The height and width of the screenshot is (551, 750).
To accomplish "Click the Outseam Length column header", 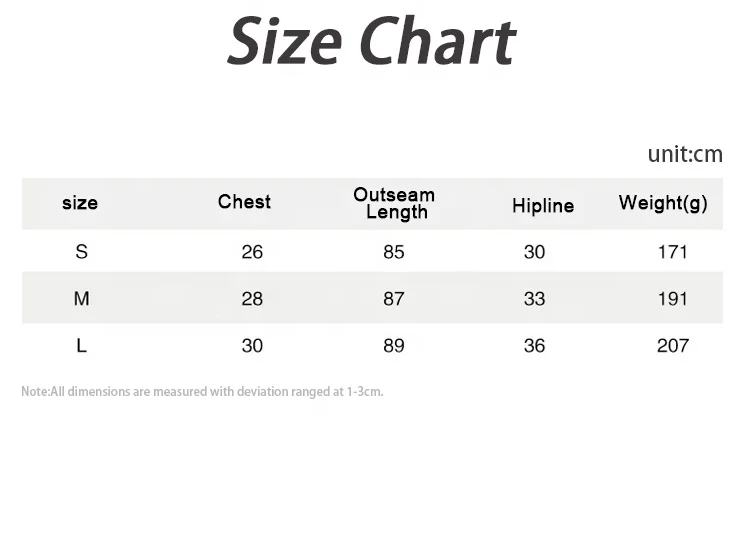I will 394,203.
